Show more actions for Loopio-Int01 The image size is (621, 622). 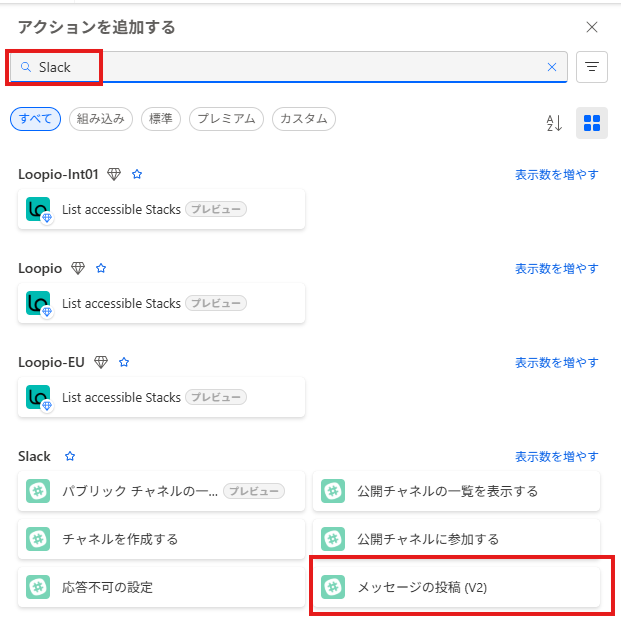pos(556,175)
